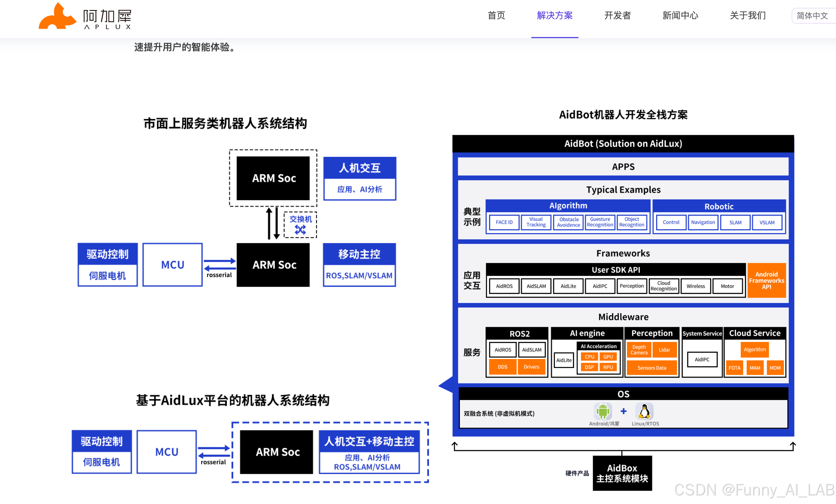Image resolution: width=836 pixels, height=504 pixels.
Task: Click the 应用、AI分析 box under 人机交互
Action: 360,189
